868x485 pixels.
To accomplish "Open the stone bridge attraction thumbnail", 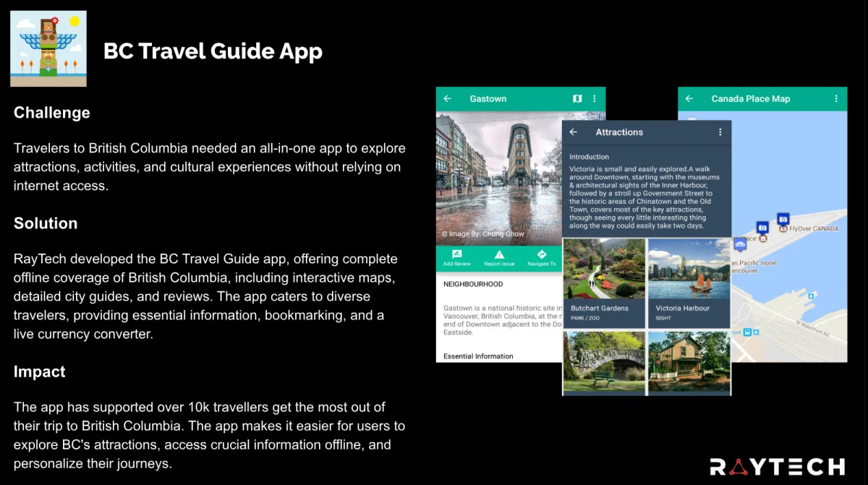I will click(x=604, y=362).
